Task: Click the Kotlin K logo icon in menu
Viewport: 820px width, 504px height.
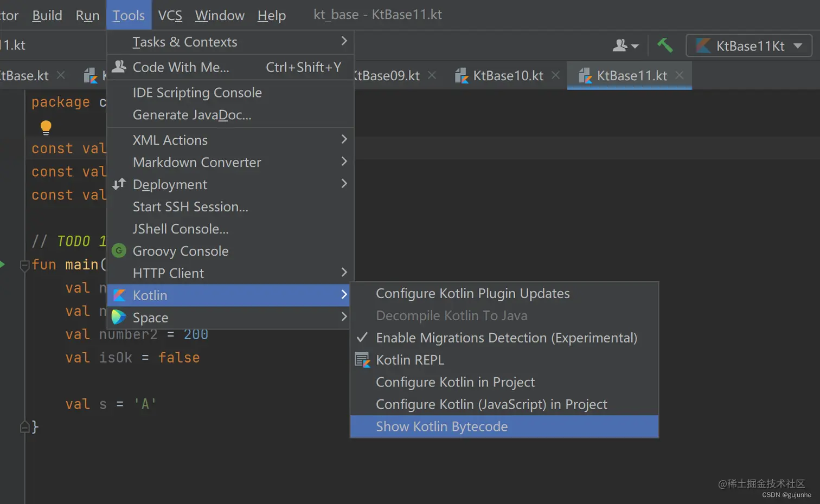Action: coord(119,295)
